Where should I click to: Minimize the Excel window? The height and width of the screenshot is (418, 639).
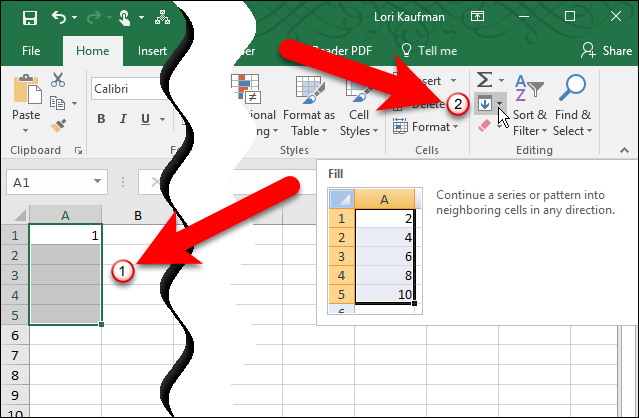pos(524,17)
